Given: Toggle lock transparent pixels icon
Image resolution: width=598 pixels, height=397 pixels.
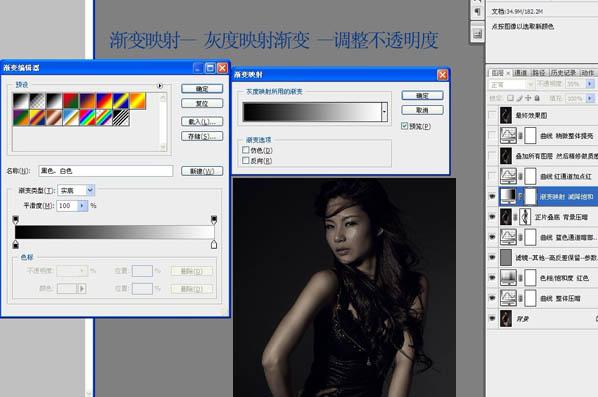Looking at the screenshot, I should [511, 98].
